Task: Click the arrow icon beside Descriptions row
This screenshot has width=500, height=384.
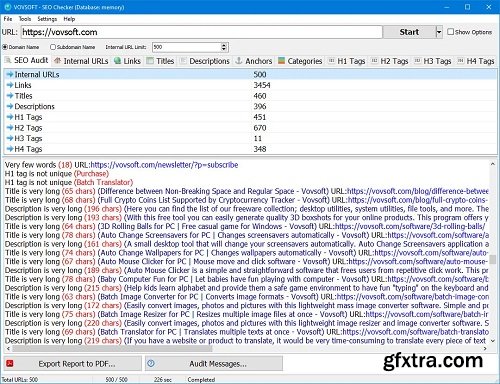Action: [x=10, y=106]
